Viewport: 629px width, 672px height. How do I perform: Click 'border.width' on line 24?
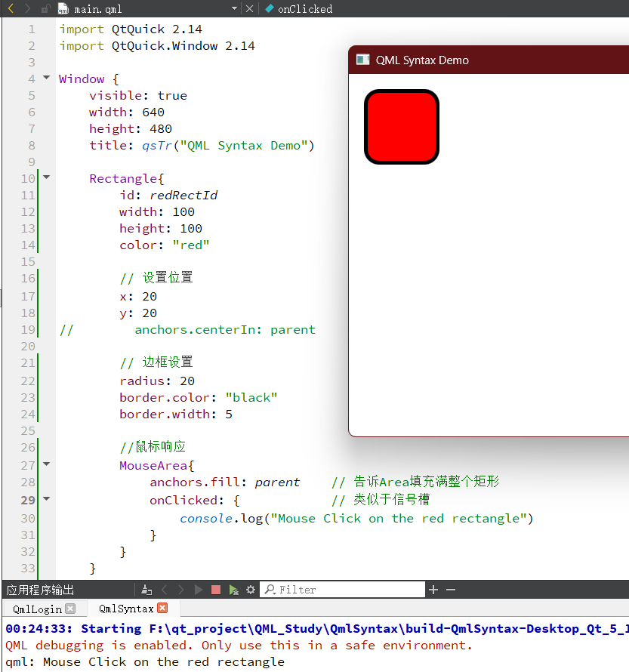(x=165, y=415)
